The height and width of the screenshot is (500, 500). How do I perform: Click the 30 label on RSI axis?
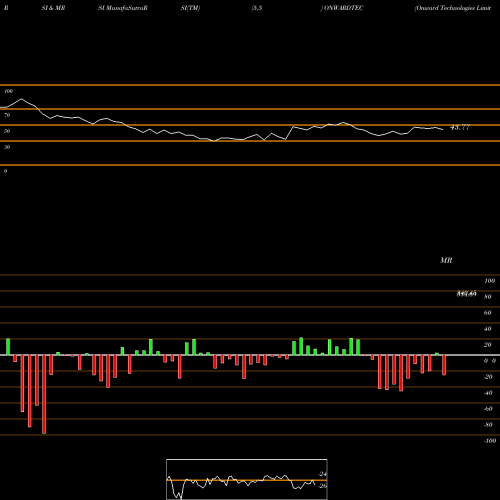click(x=7, y=147)
